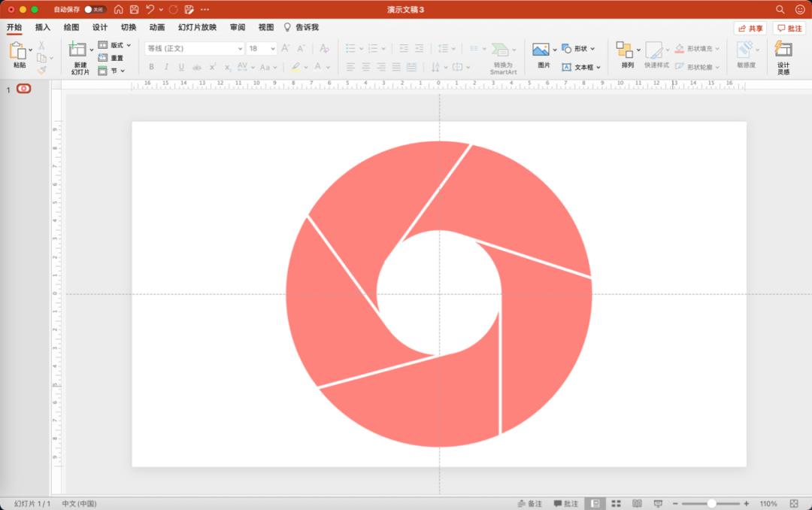812x510 pixels.
Task: Click the Insert Picture (图片) icon
Action: (x=541, y=50)
